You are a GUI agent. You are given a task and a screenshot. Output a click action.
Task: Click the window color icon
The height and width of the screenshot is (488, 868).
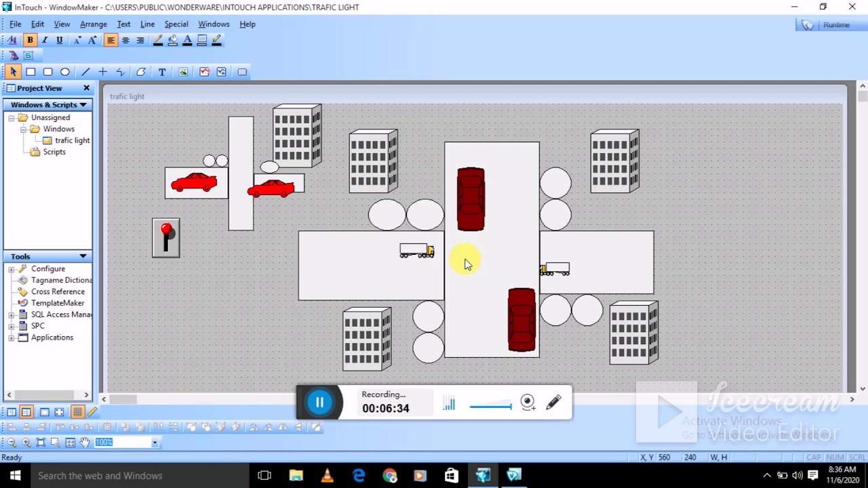[202, 41]
